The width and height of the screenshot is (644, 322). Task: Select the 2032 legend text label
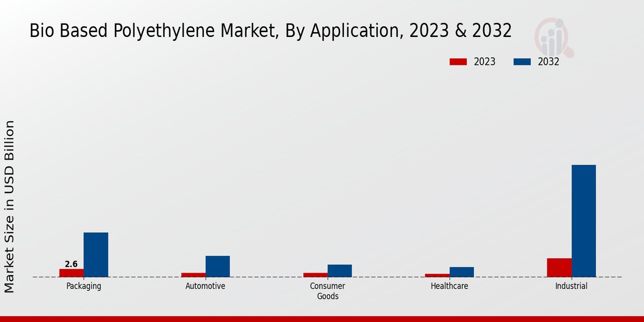pos(548,62)
